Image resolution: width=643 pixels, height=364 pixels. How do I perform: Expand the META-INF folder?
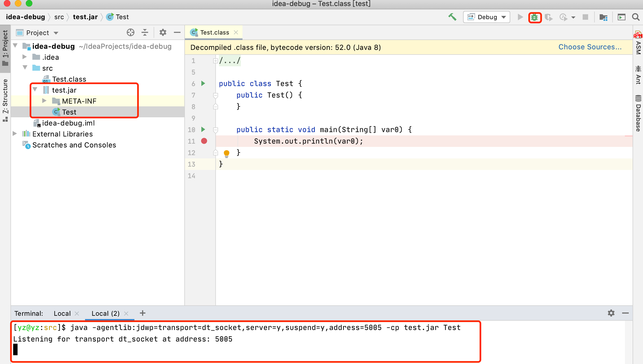pos(44,101)
